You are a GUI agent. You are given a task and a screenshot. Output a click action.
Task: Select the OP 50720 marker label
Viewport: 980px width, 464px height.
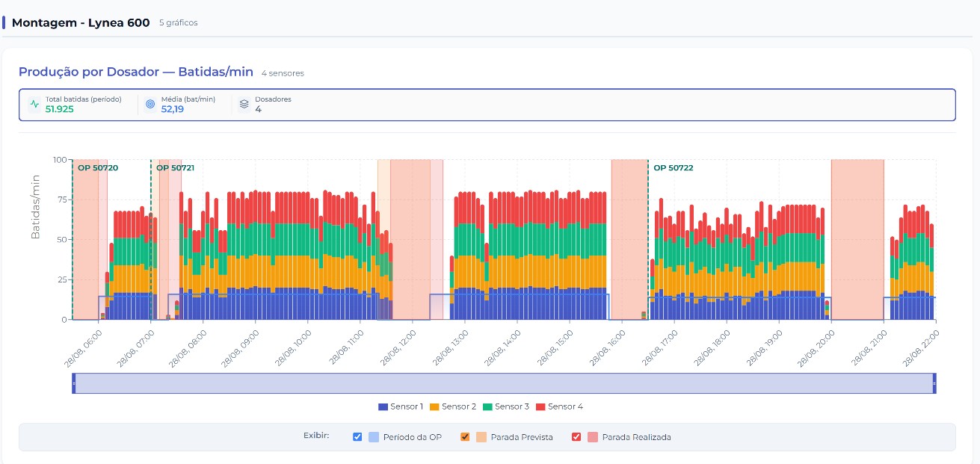(98, 168)
